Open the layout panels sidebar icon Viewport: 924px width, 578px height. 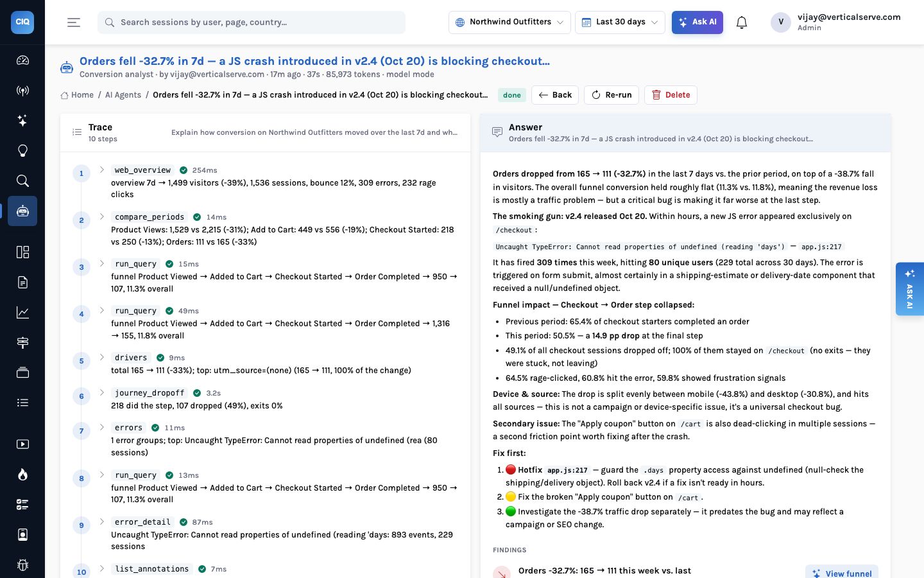(22, 252)
